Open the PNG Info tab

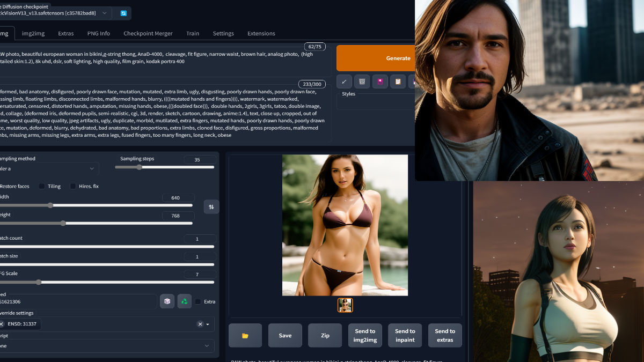pyautogui.click(x=99, y=33)
